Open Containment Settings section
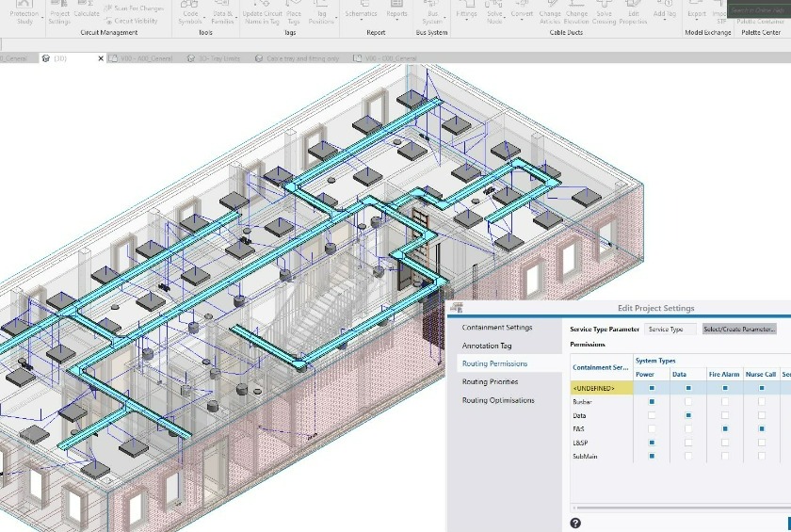The width and height of the screenshot is (791, 532). click(x=497, y=328)
